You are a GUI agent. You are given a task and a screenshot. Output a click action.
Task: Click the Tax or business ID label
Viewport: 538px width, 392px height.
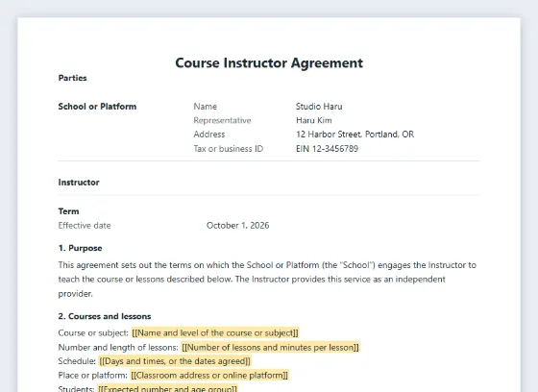[x=229, y=149]
